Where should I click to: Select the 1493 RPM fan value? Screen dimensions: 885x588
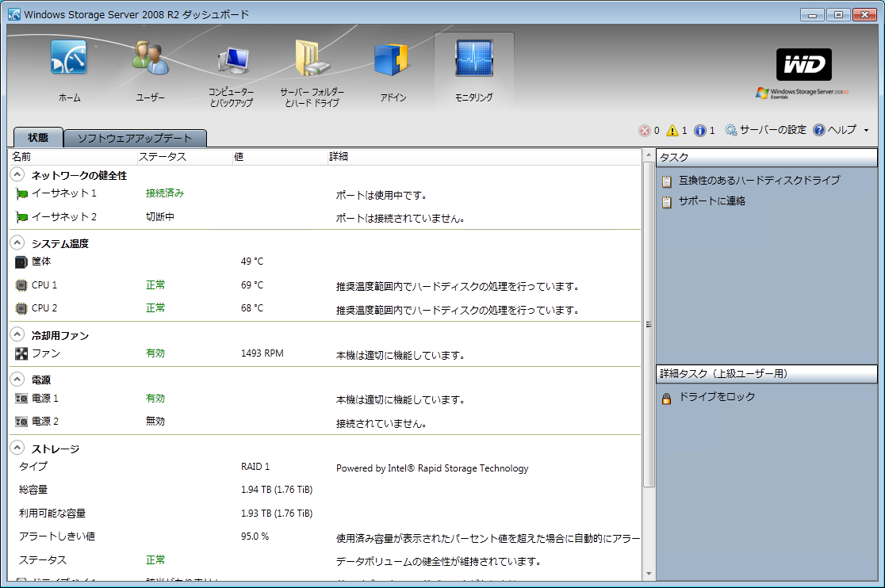262,353
